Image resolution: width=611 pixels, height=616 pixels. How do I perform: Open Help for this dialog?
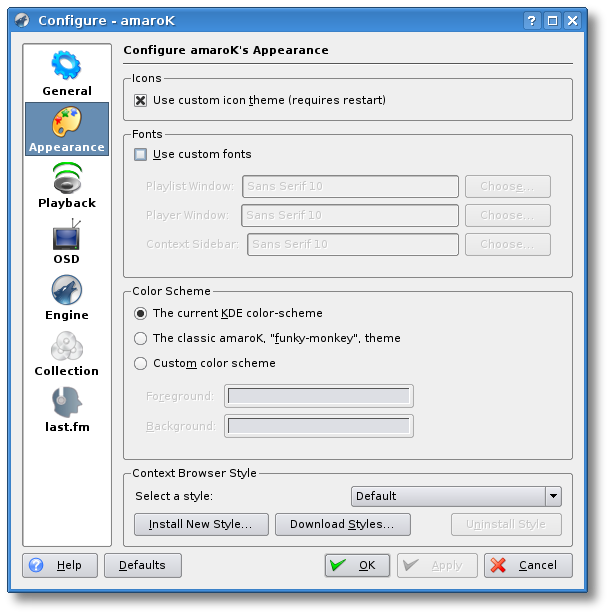coord(58,565)
